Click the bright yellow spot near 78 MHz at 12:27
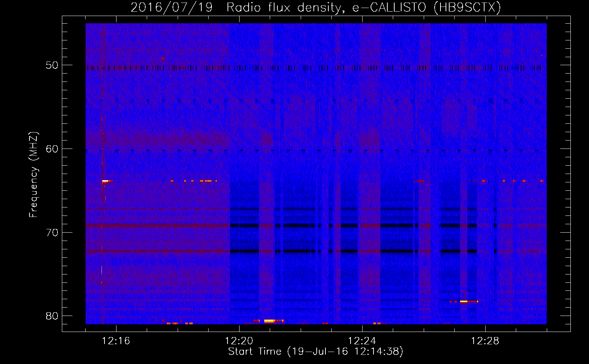589x364 pixels. pos(463,301)
